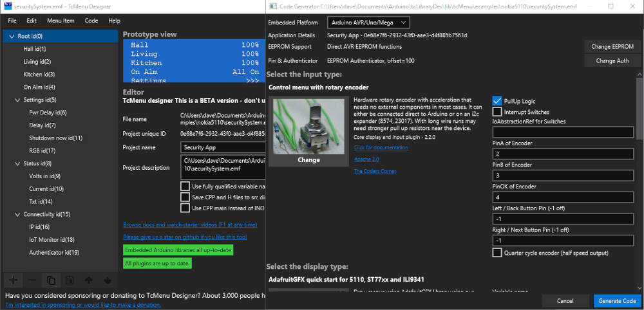Viewport: 644px width, 310px height.
Task: Select On Alm id(4) tree item
Action: [39, 87]
